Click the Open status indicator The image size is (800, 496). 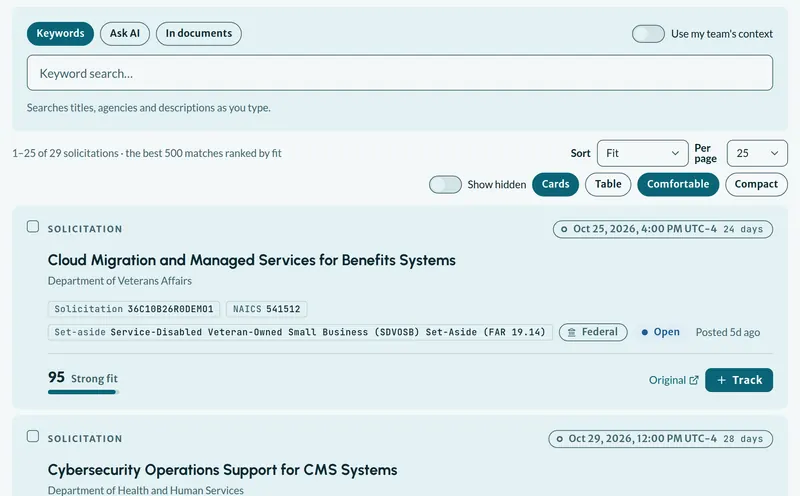click(660, 332)
